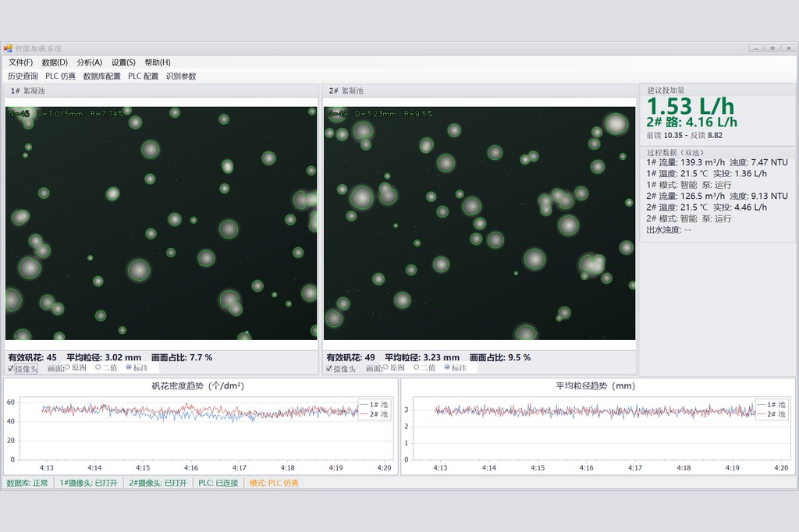Click 模式: PLC 仿真 status entry

pos(274,483)
